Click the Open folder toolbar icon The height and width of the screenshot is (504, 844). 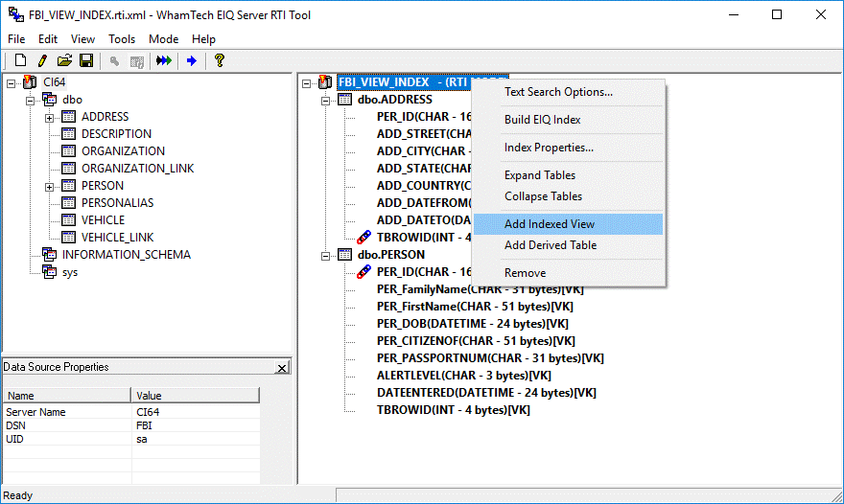coord(64,60)
